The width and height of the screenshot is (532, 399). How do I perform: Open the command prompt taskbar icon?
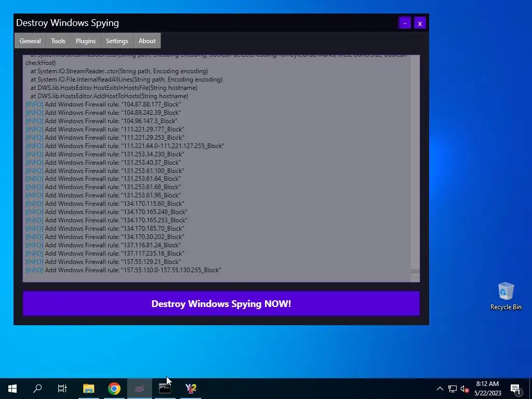(165, 388)
